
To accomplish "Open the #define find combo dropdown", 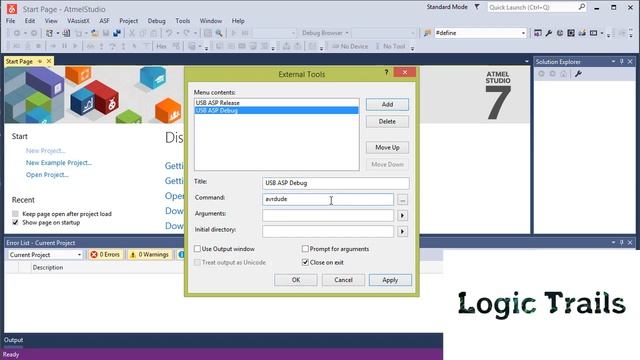I will [x=523, y=33].
